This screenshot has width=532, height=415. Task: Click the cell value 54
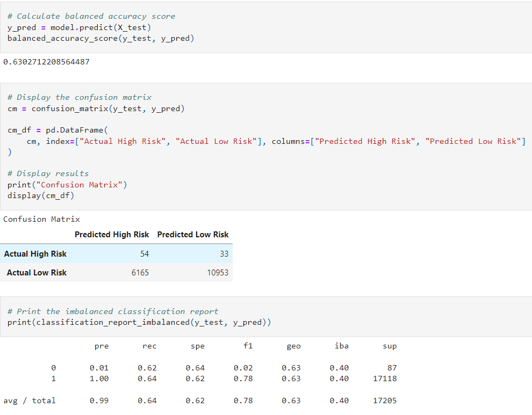click(145, 254)
